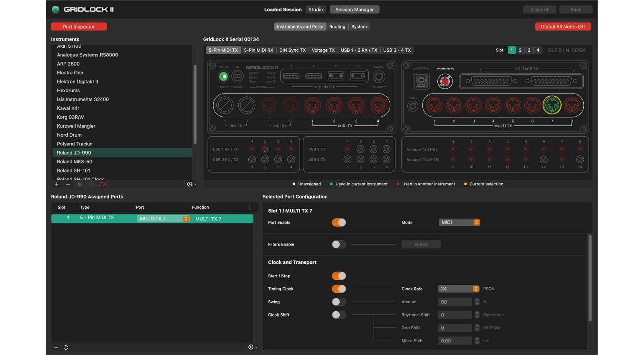Open the Mode MIDI dropdown
Viewport: 644px width, 355px height.
[x=459, y=223]
